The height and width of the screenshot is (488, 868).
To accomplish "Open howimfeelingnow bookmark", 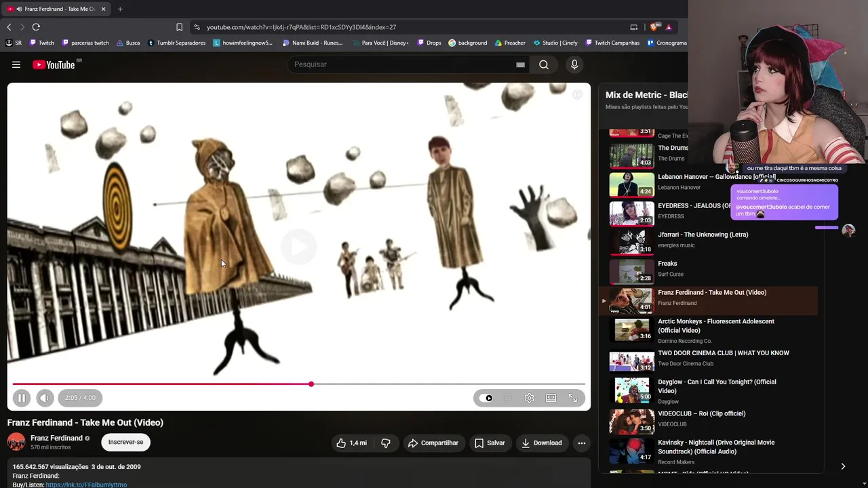I will [x=243, y=43].
